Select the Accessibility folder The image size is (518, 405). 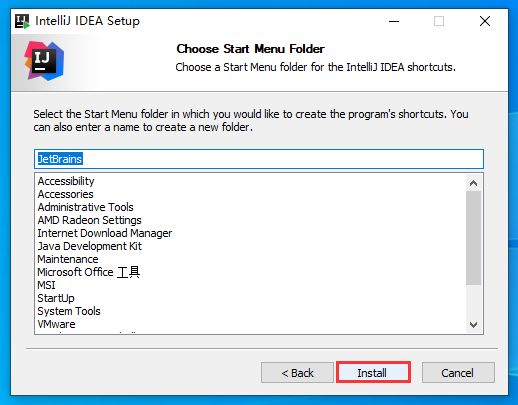coord(66,181)
